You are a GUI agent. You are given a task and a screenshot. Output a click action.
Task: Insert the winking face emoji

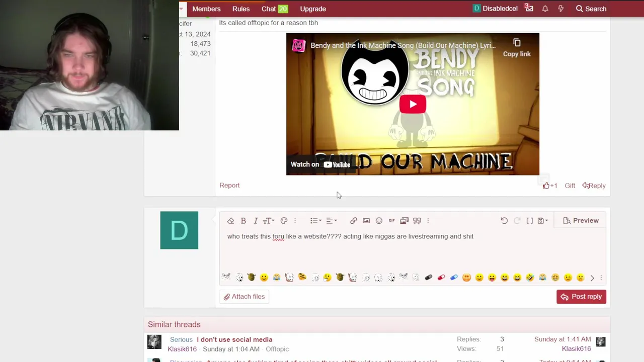click(568, 278)
